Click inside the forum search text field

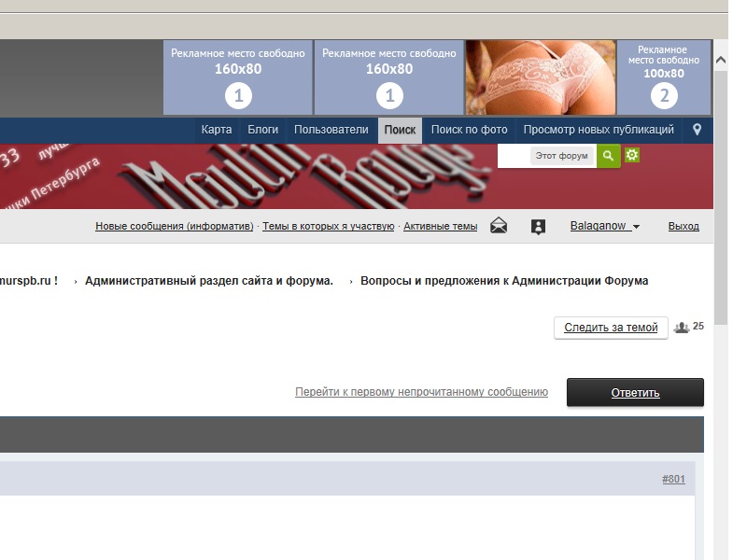pos(513,156)
